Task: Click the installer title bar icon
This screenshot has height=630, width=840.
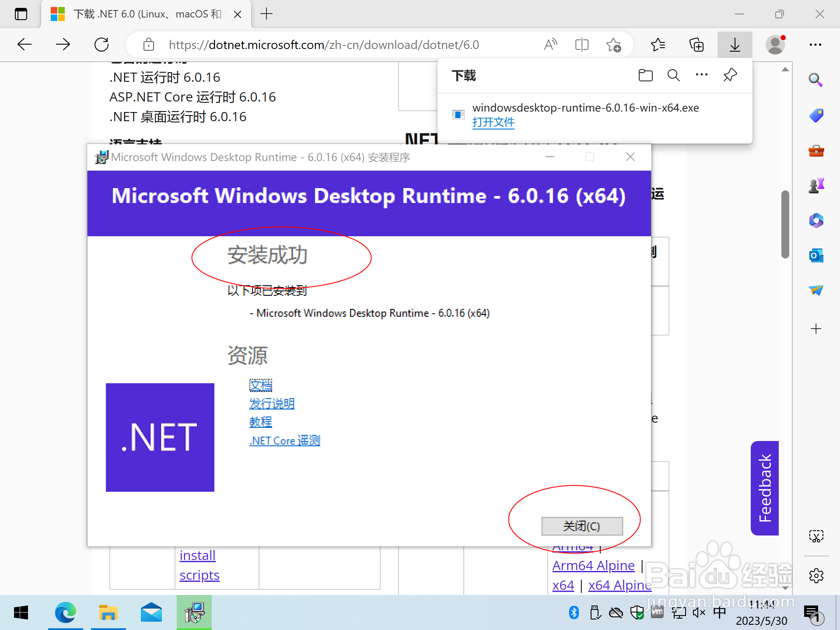Action: [x=101, y=157]
